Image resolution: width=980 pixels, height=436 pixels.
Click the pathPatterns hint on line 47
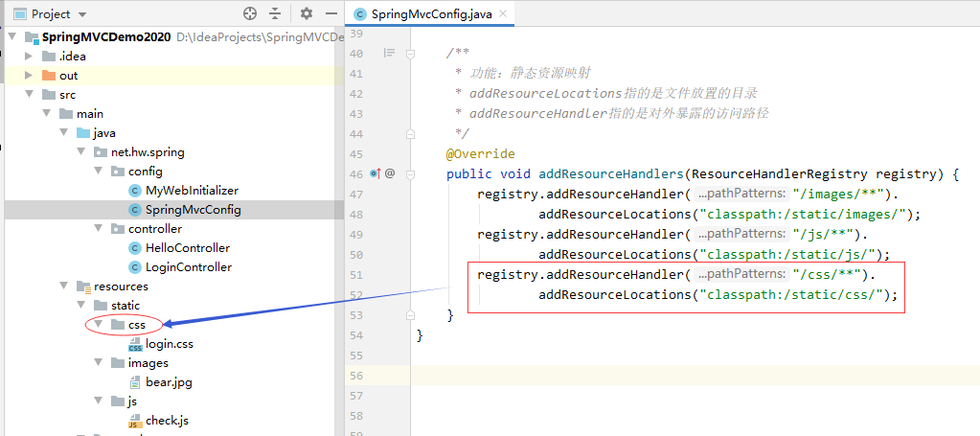coord(741,194)
